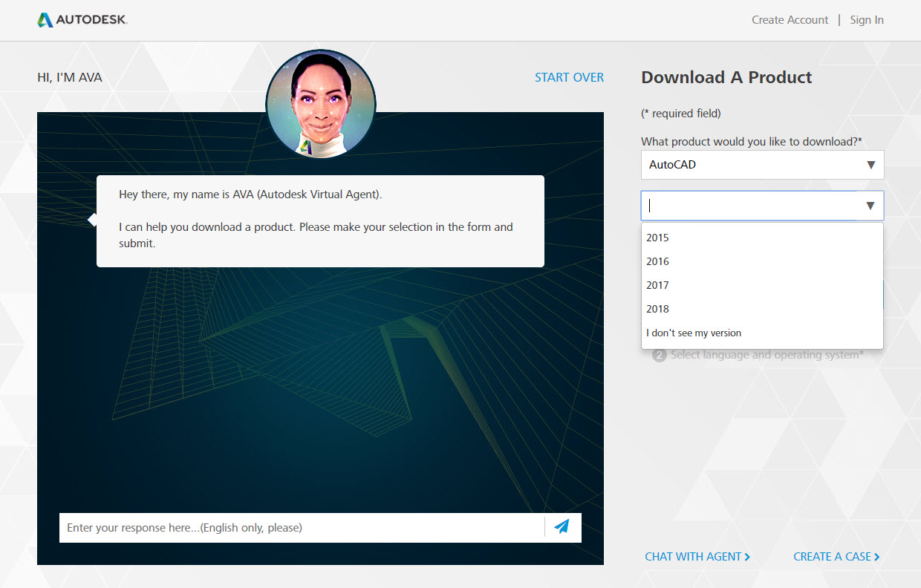Select version 2016 from the list
Image resolution: width=921 pixels, height=588 pixels.
(763, 261)
